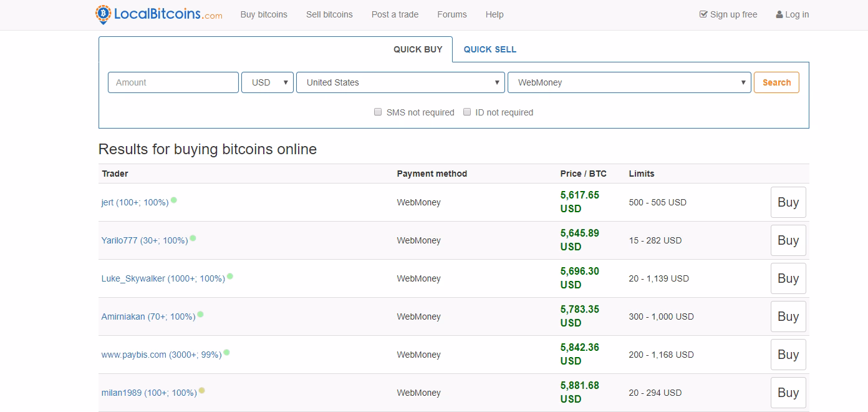Open the Buy bitcoins menu item
The height and width of the screenshot is (412, 868).
[x=264, y=14]
